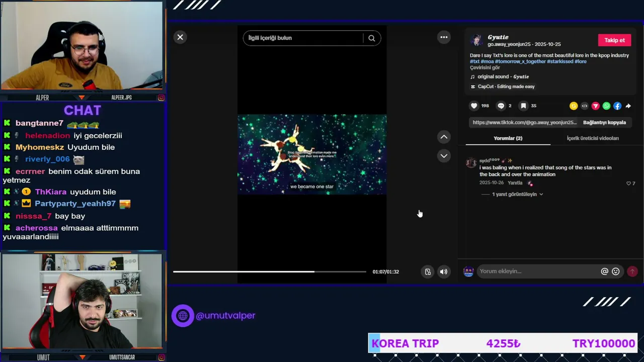Click the Gyutie username title
Image resolution: width=644 pixels, height=362 pixels.
pos(498,37)
